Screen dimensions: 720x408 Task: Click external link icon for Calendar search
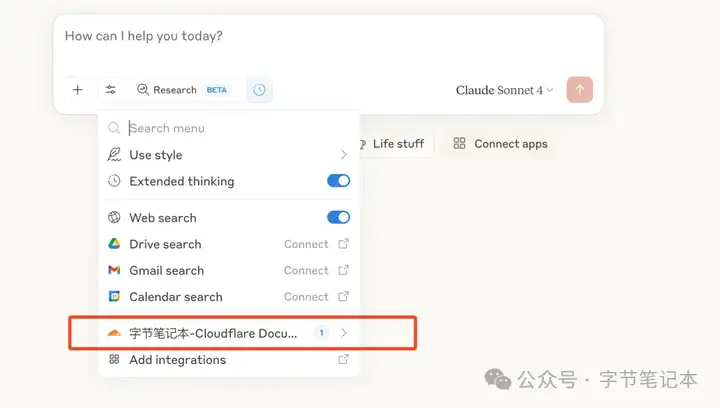click(343, 296)
